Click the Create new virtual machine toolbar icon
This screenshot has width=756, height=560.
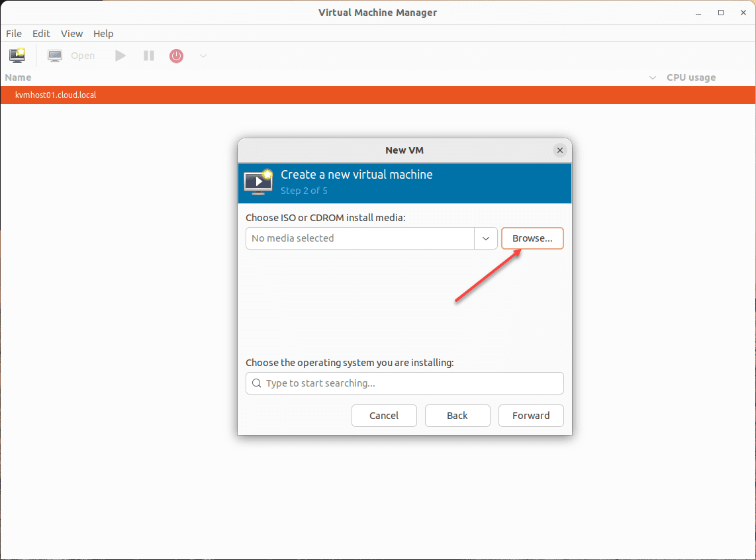17,56
